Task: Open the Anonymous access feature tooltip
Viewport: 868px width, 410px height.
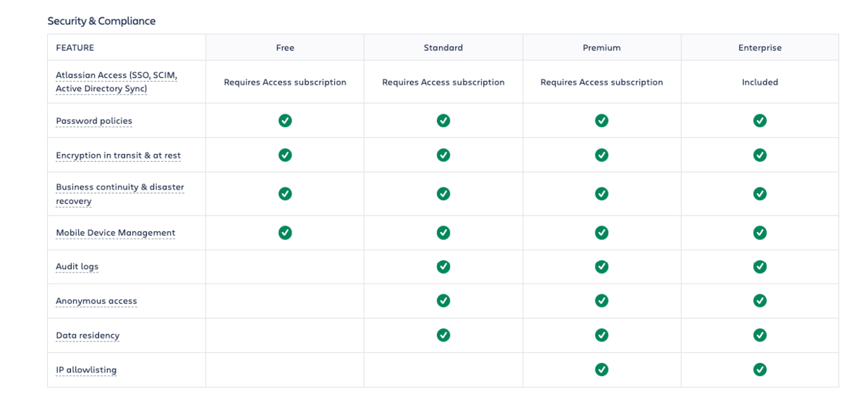Action: pyautogui.click(x=96, y=301)
